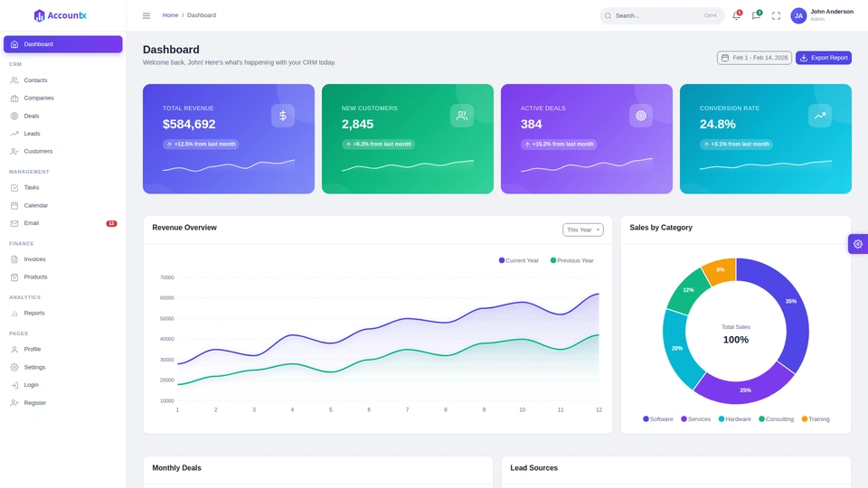Click the +12.5% from last month pill

pyautogui.click(x=201, y=145)
